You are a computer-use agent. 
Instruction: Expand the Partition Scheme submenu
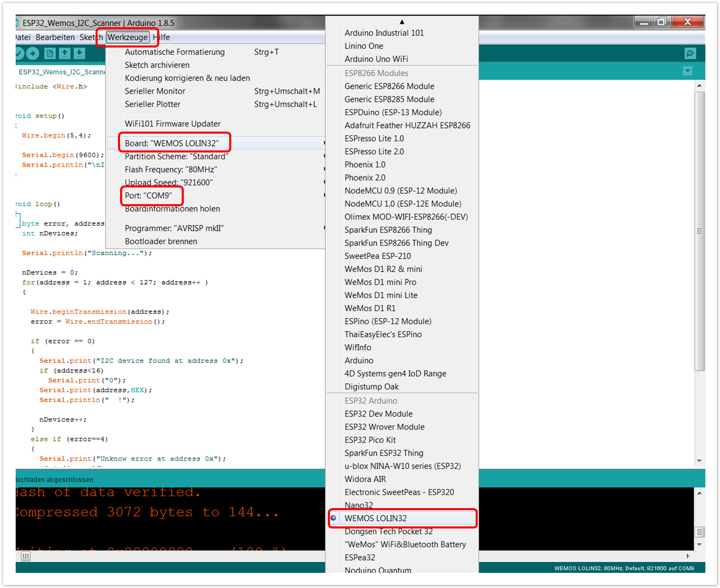pyautogui.click(x=176, y=156)
